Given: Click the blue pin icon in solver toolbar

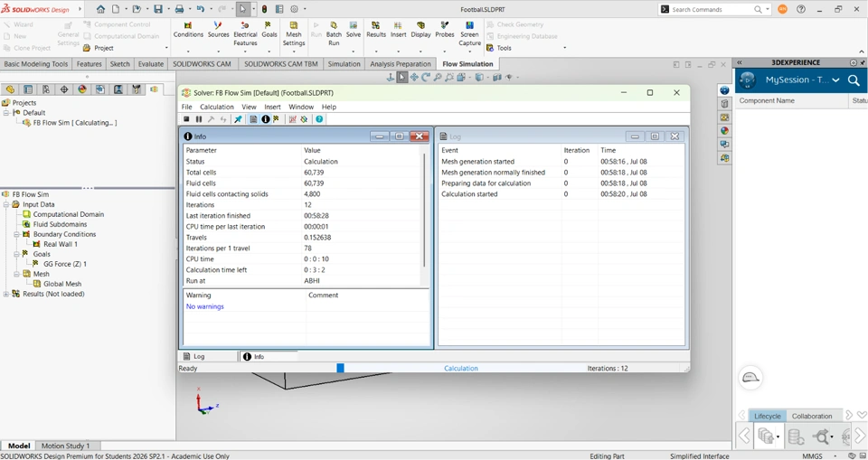Looking at the screenshot, I should (238, 119).
